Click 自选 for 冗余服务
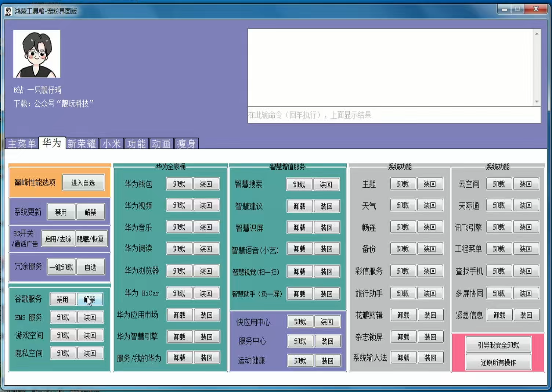The image size is (552, 392). pyautogui.click(x=90, y=267)
